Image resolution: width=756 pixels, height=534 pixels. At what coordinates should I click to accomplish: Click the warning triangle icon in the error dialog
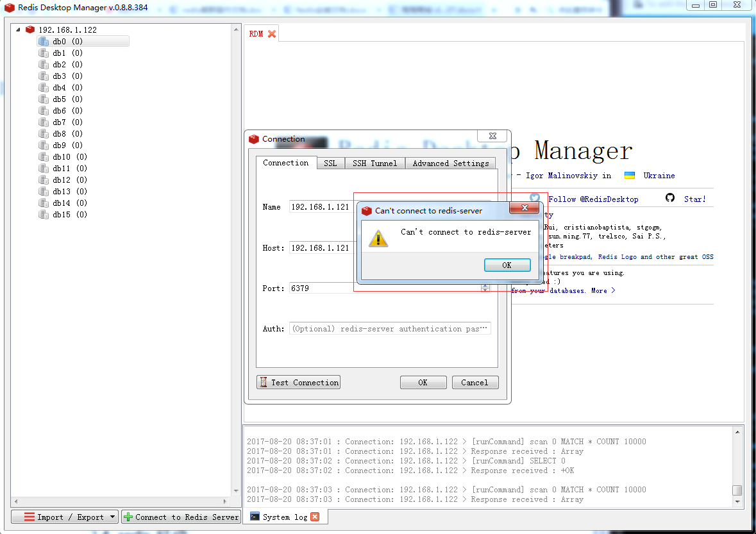[x=378, y=238]
